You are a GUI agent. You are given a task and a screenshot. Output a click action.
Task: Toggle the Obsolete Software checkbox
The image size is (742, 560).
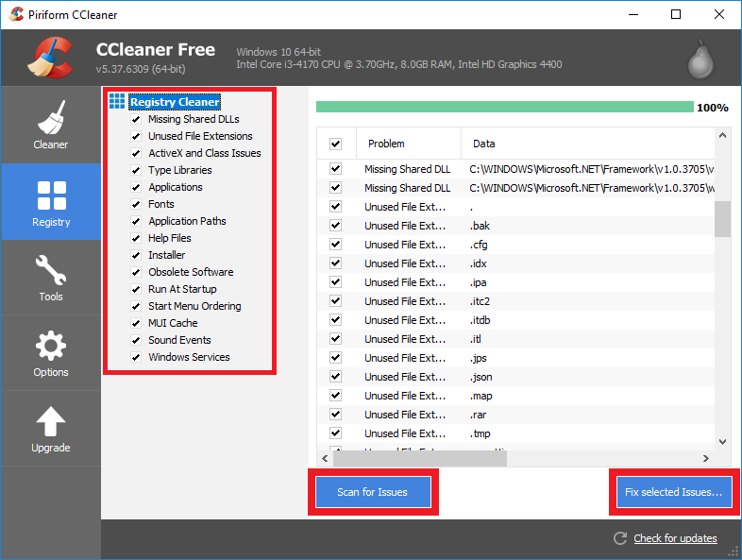point(138,273)
